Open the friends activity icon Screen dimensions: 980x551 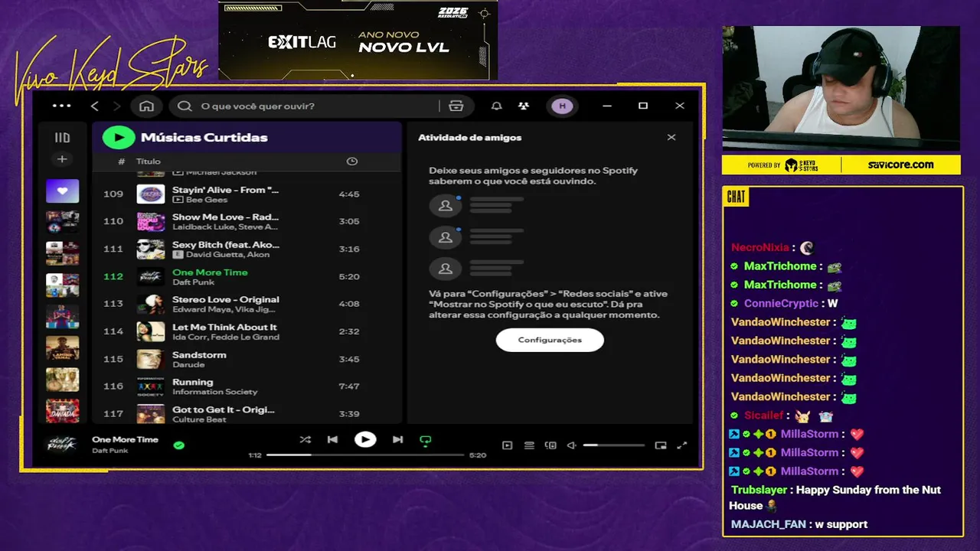point(524,106)
